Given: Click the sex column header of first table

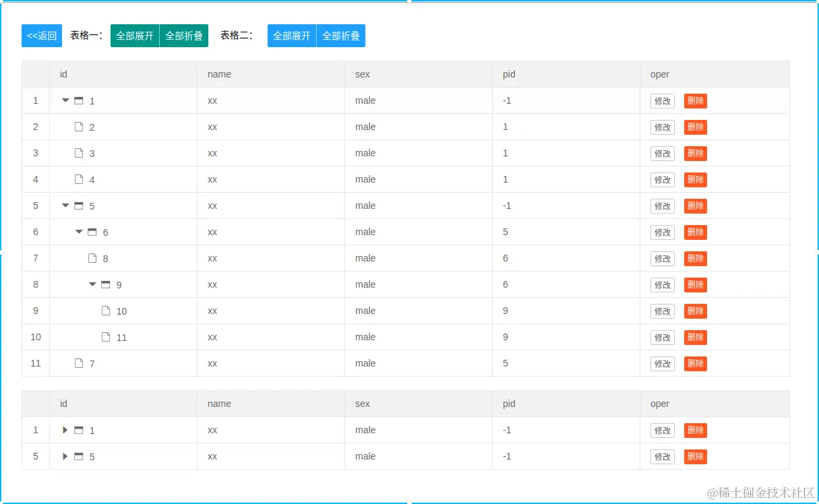Looking at the screenshot, I should [419, 74].
